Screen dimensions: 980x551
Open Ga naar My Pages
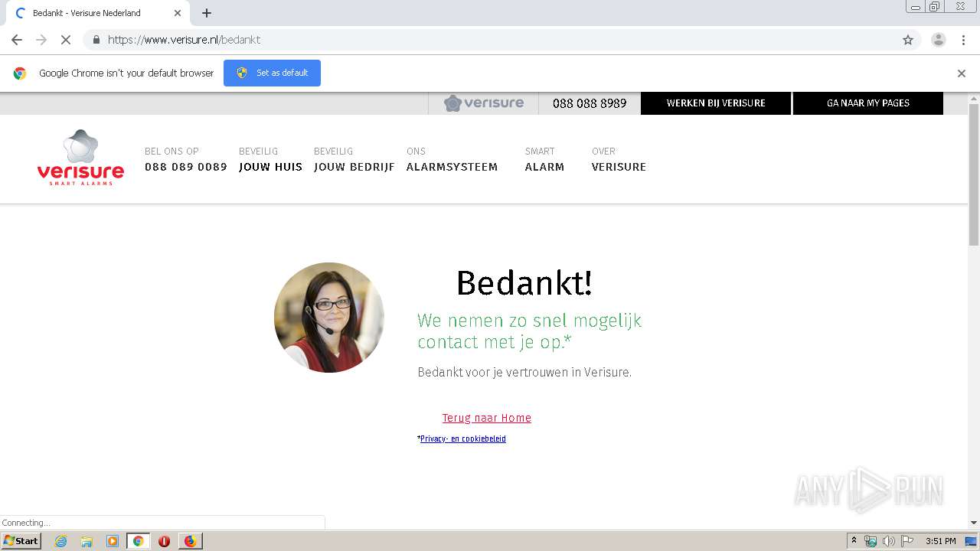[868, 103]
